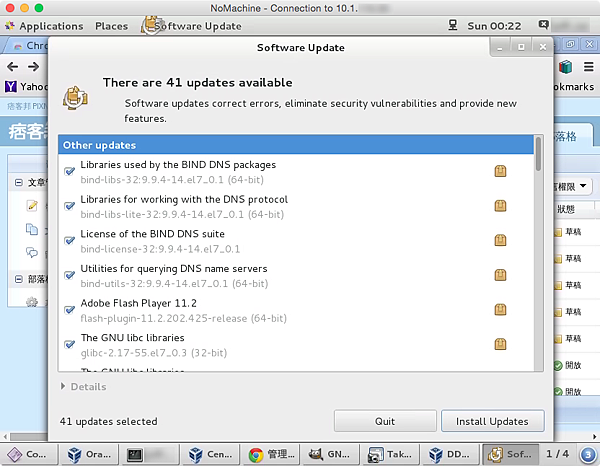Switch to Ora... VirtualBox taskbar window
This screenshot has height=466, width=600.
(90, 455)
